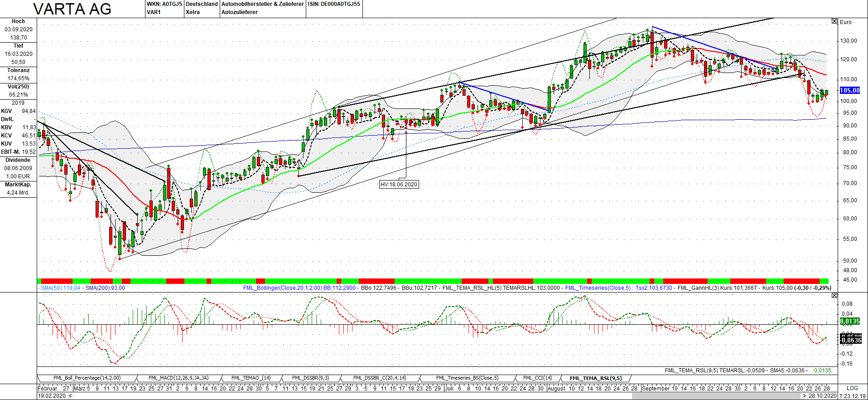Screen dimensions: 868x400
Task: Click the black -0,0636 indicator value label
Action: tap(850, 340)
